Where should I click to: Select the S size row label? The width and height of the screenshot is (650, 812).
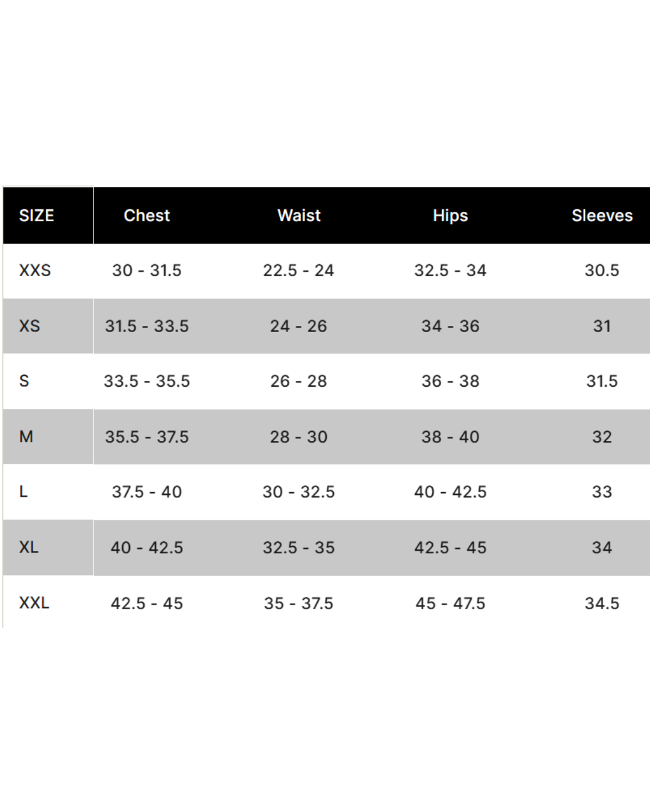(x=24, y=381)
